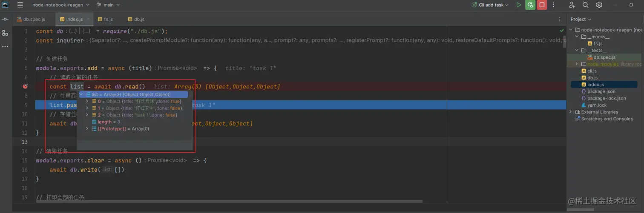
Task: Collapse the list = Array(3) node
Action: [x=81, y=94]
